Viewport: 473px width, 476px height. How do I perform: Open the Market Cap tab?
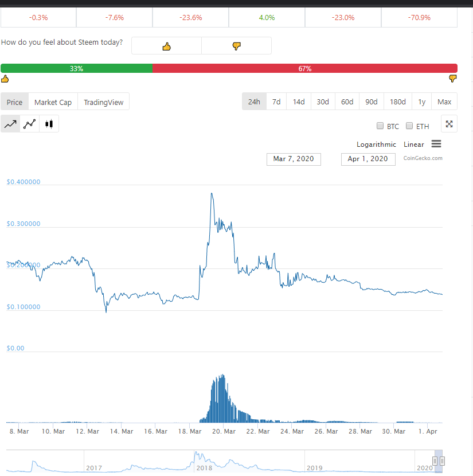tap(53, 102)
